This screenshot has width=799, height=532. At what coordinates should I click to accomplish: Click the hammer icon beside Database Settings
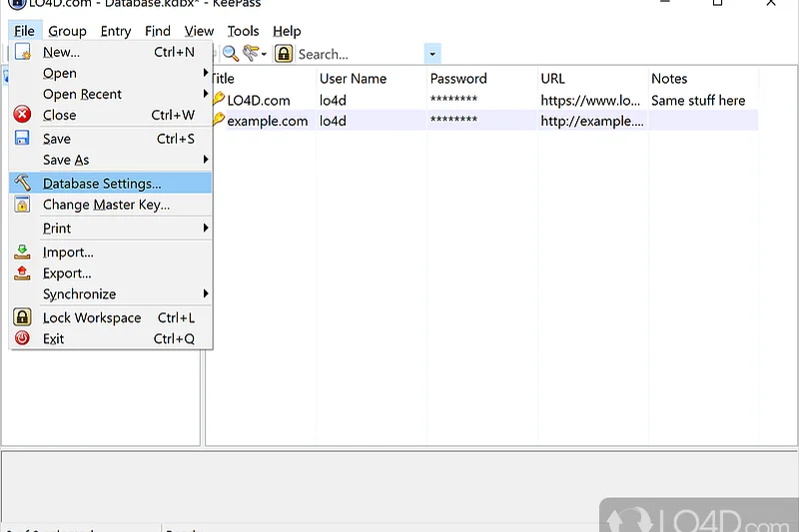(22, 183)
